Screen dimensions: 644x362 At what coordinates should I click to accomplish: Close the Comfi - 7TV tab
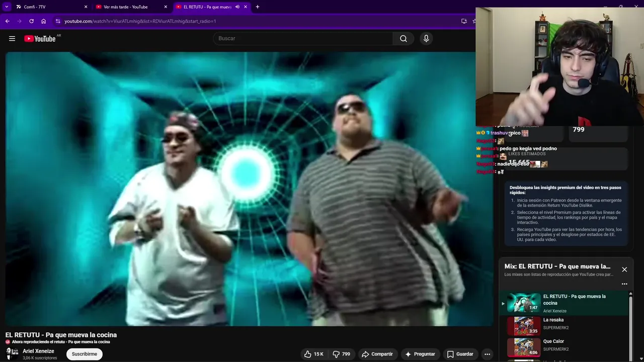tap(86, 7)
